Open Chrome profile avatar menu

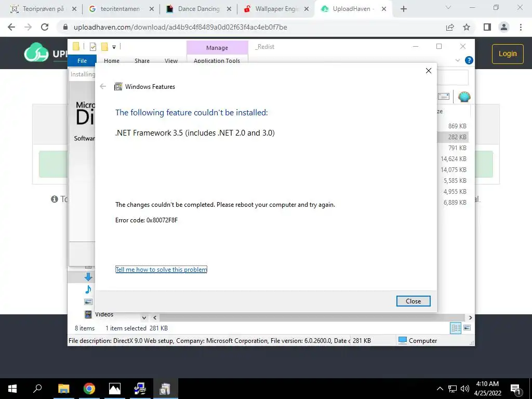coord(504,27)
